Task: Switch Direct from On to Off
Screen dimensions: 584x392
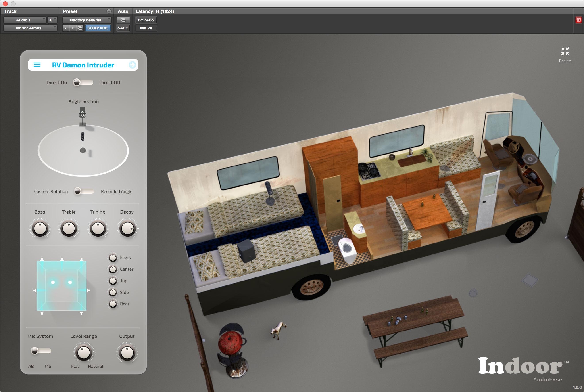Action: pyautogui.click(x=83, y=82)
